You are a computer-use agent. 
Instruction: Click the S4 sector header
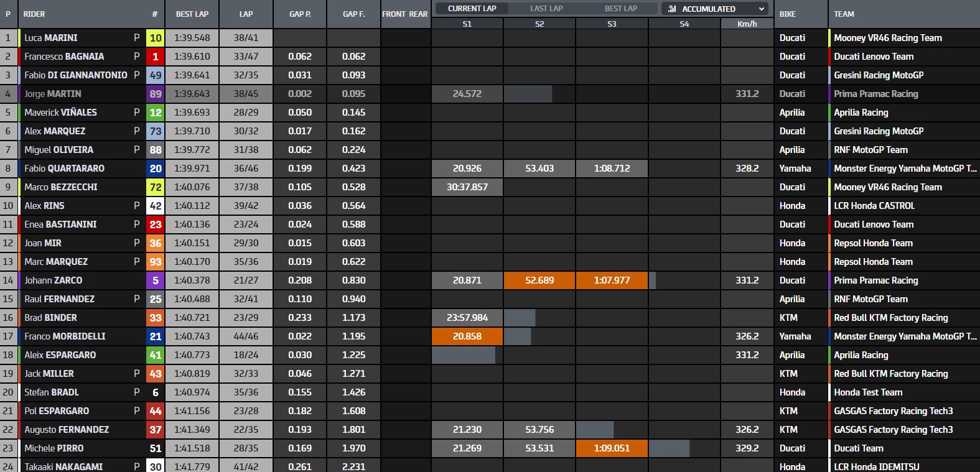(684, 24)
